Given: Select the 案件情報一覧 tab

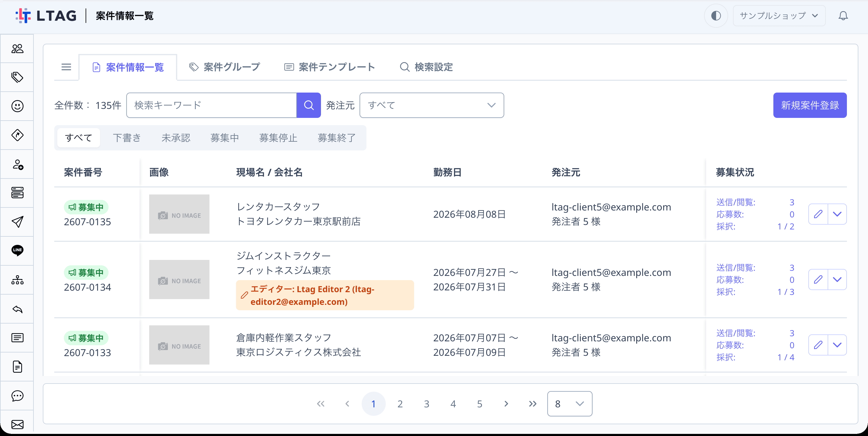Looking at the screenshot, I should [x=128, y=68].
